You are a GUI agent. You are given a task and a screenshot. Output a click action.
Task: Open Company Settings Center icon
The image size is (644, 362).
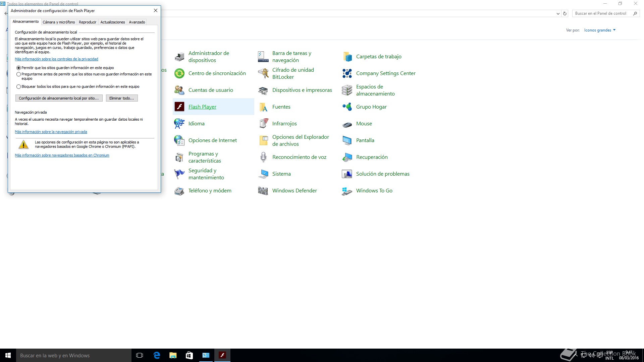point(347,73)
